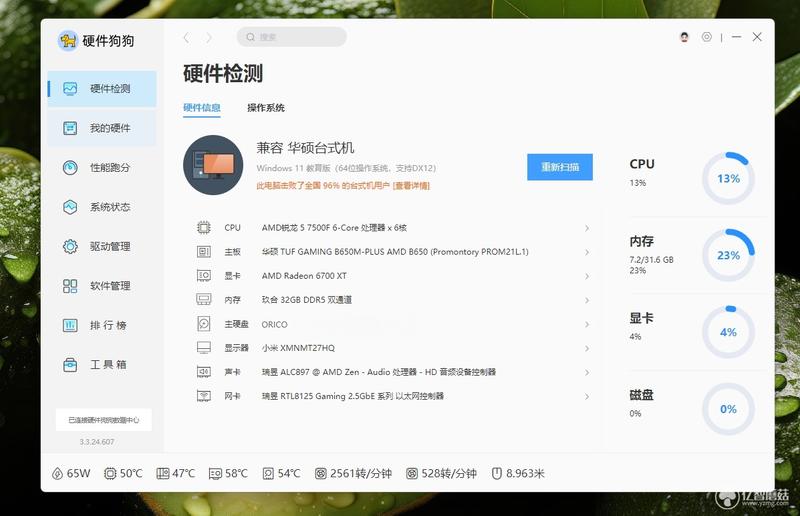Switch to 硬件信息 tab
Screen dimensions: 800x516
click(202, 108)
